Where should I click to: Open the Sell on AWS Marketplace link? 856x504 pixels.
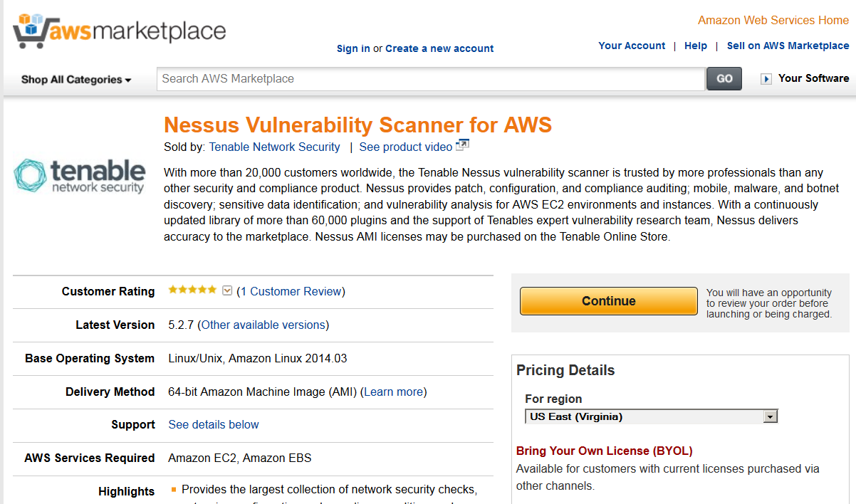click(788, 46)
